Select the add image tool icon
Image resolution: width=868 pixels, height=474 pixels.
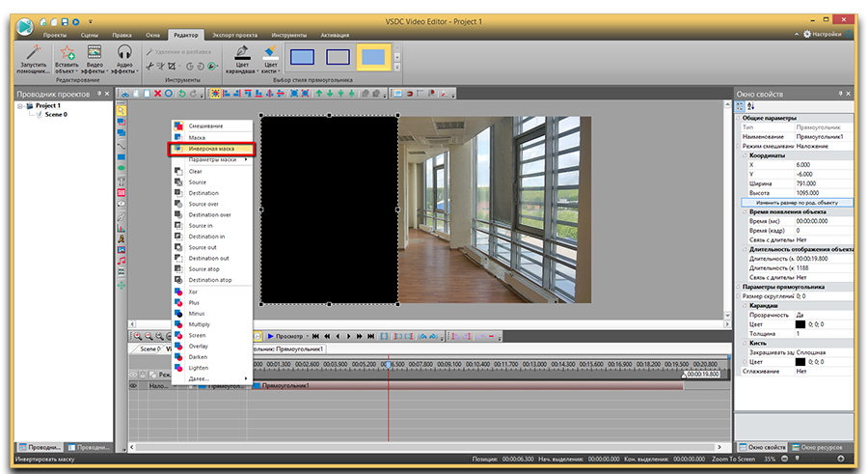coord(122,250)
